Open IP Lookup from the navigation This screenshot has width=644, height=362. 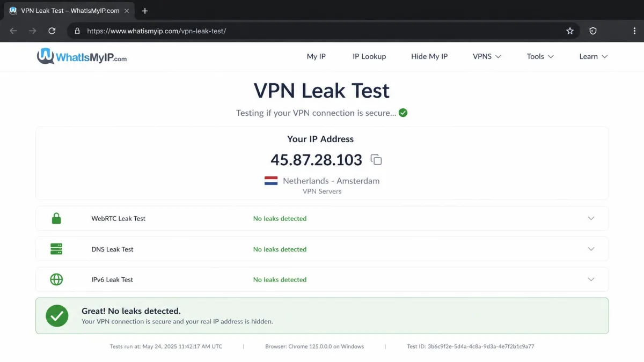tap(369, 56)
